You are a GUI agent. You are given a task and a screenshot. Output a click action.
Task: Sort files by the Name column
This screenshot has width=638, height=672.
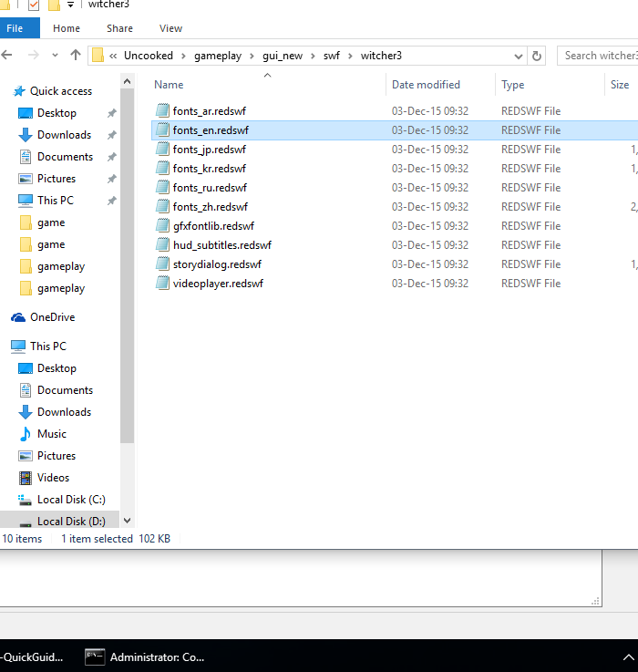click(x=169, y=85)
